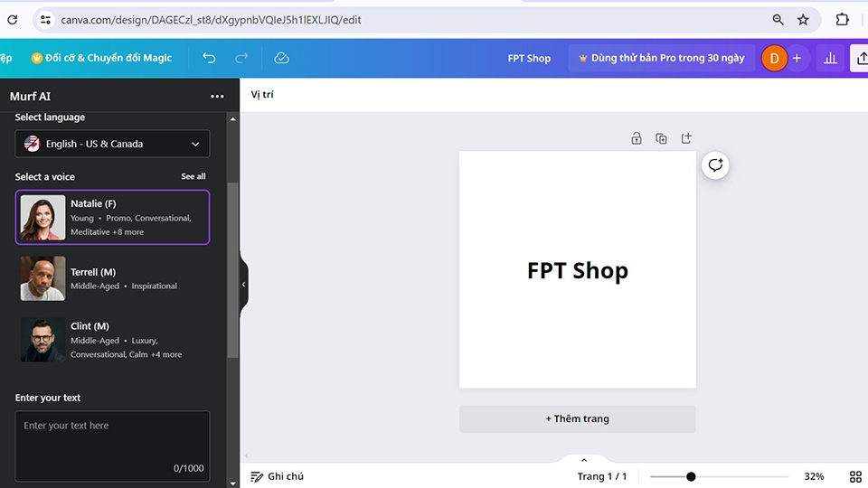
Task: Collapse the side panel with the arrow handle
Action: click(x=243, y=285)
